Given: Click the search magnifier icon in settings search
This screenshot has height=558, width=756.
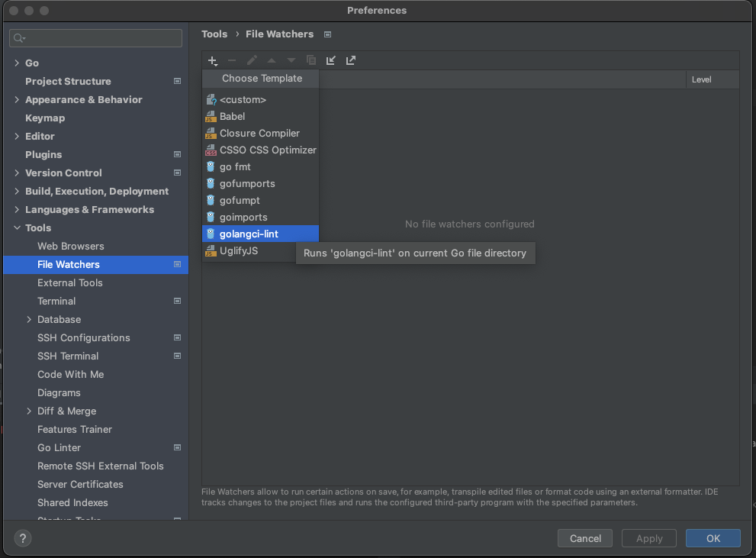Looking at the screenshot, I should pos(19,38).
